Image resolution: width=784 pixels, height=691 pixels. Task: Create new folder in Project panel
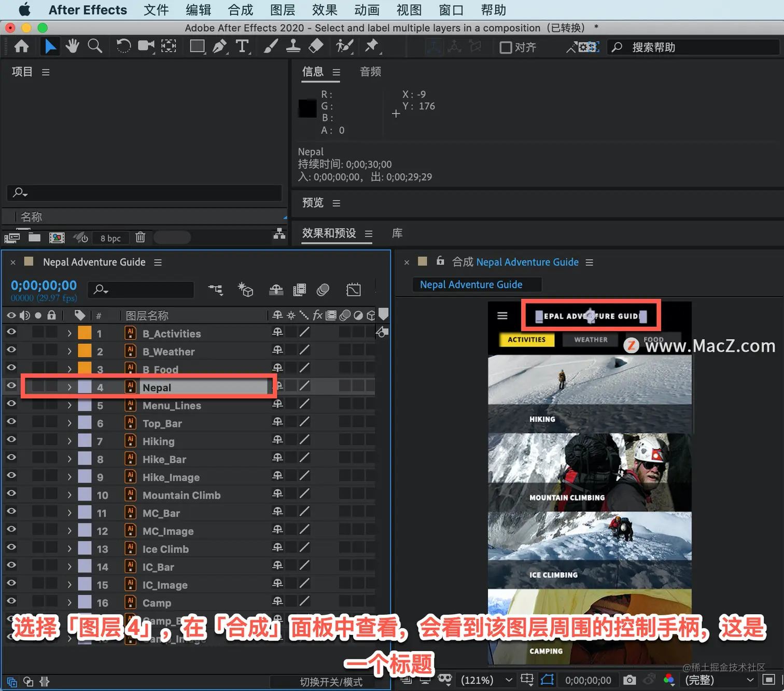click(x=34, y=238)
